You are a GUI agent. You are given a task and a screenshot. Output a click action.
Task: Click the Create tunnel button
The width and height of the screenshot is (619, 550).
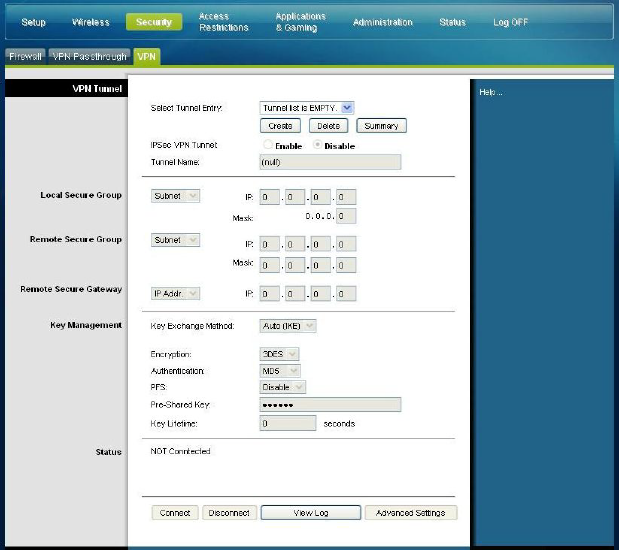click(280, 126)
